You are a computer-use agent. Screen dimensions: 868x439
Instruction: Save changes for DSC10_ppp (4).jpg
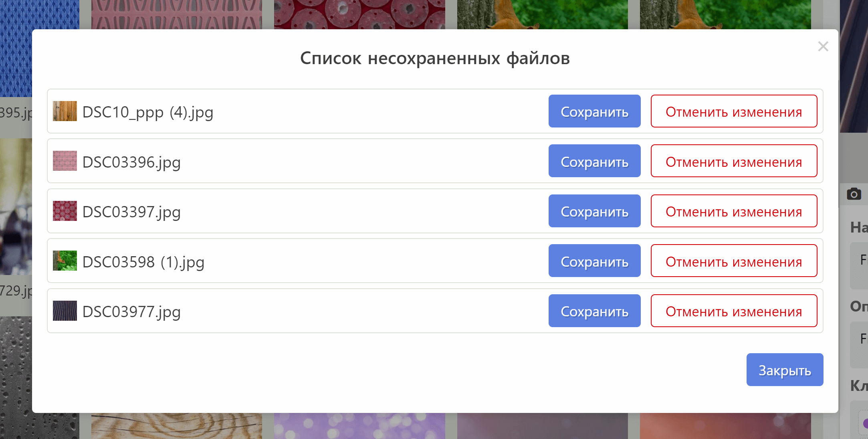pyautogui.click(x=595, y=111)
